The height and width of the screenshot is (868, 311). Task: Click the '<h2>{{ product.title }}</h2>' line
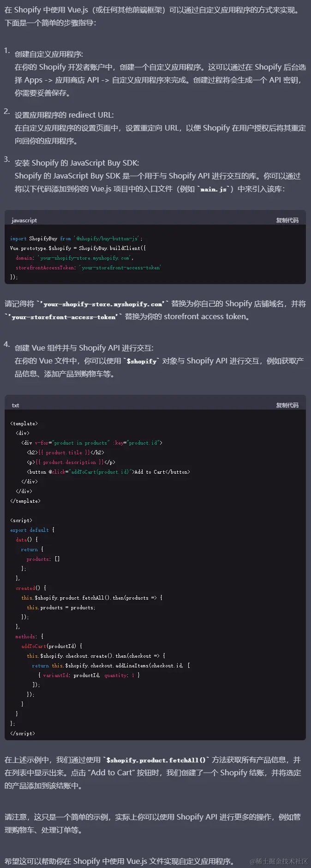pos(66,452)
